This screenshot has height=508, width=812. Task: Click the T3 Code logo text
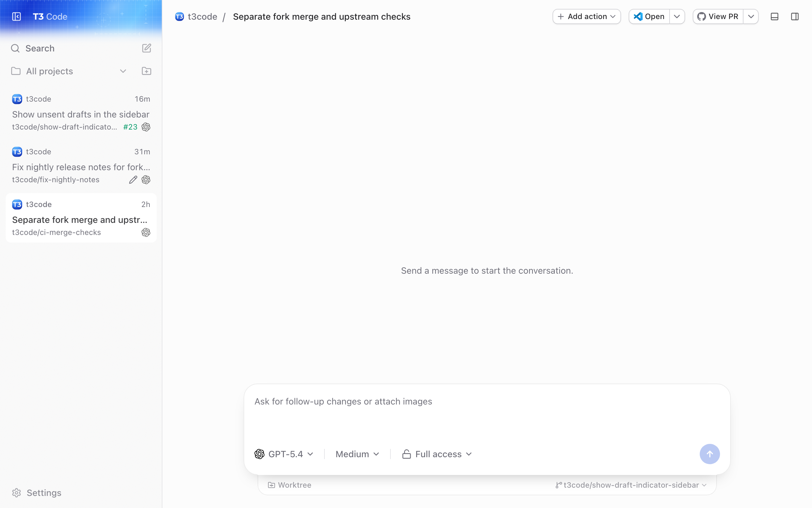[x=50, y=17]
